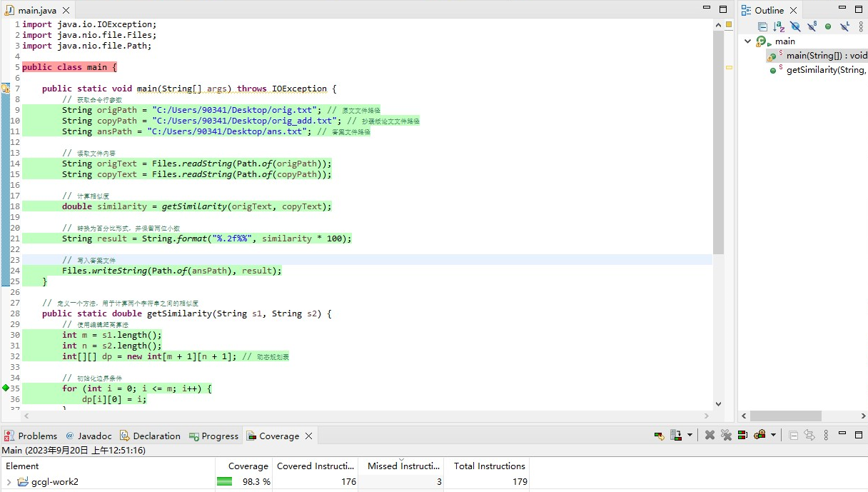Sort by Total Instructions column
The height and width of the screenshot is (492, 868).
(487, 466)
